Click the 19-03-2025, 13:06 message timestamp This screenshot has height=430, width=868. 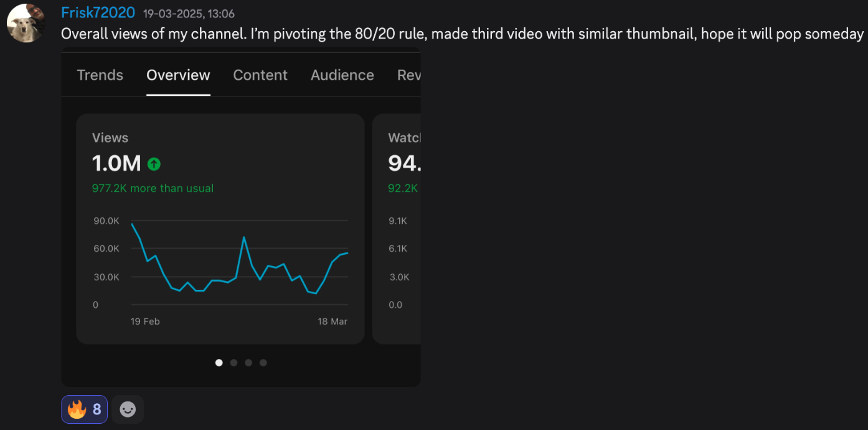click(x=189, y=14)
